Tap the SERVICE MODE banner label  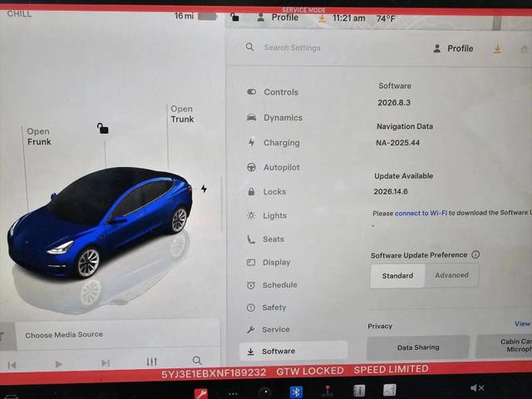point(303,10)
